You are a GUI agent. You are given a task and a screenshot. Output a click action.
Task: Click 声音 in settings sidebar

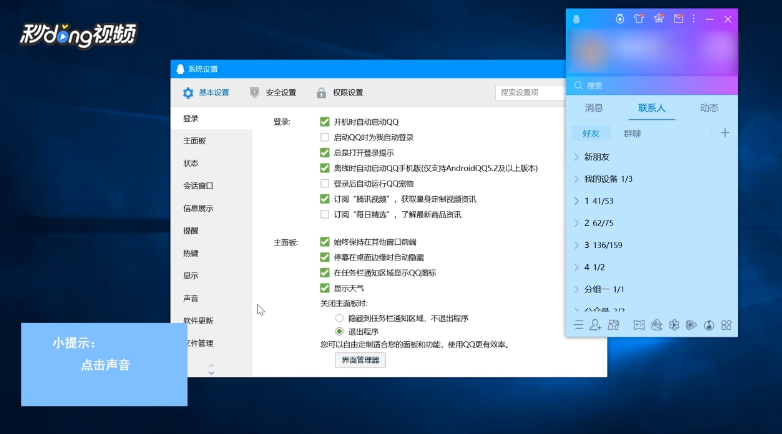(x=191, y=298)
